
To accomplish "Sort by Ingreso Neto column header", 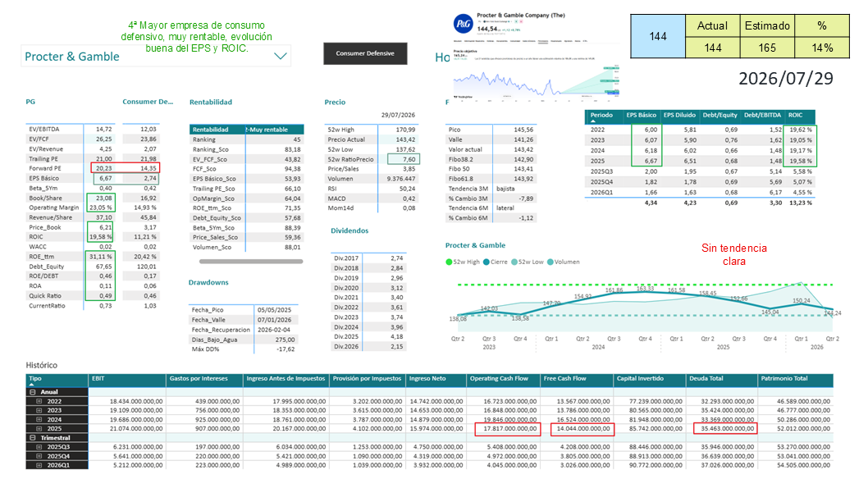I will [436, 379].
